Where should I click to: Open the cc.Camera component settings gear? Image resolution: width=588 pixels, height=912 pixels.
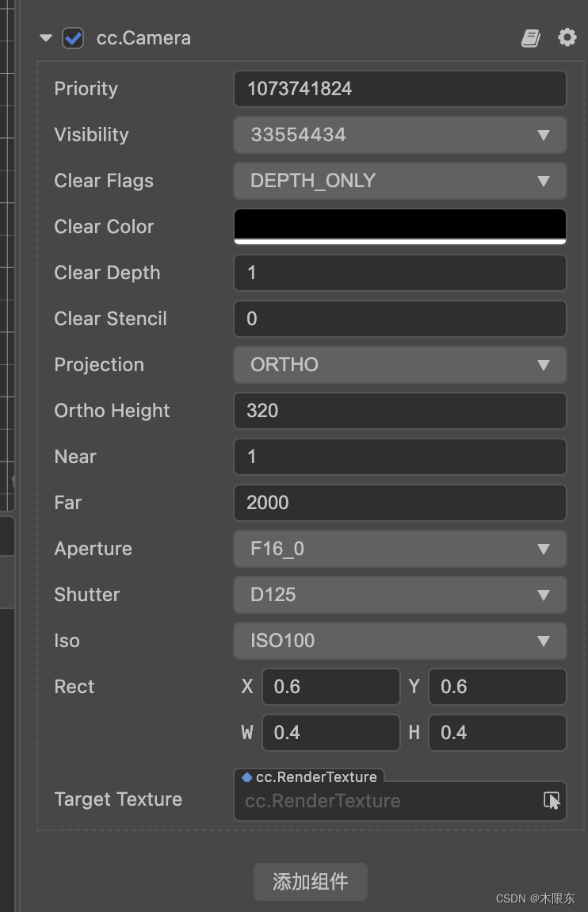click(x=567, y=37)
